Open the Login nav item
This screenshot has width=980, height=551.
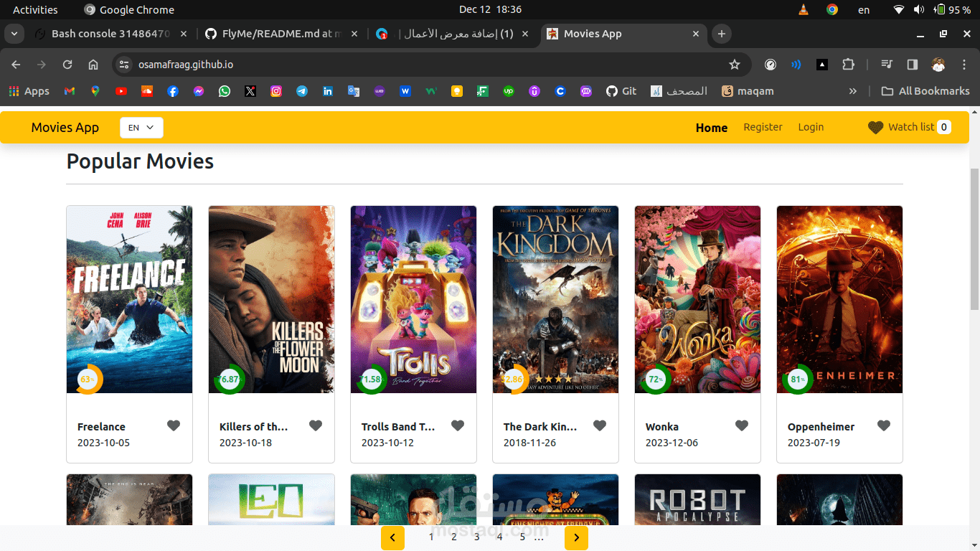coord(811,127)
